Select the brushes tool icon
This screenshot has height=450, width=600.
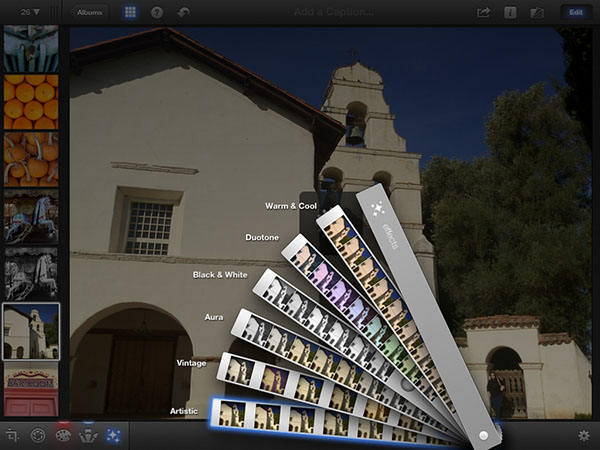click(x=88, y=435)
